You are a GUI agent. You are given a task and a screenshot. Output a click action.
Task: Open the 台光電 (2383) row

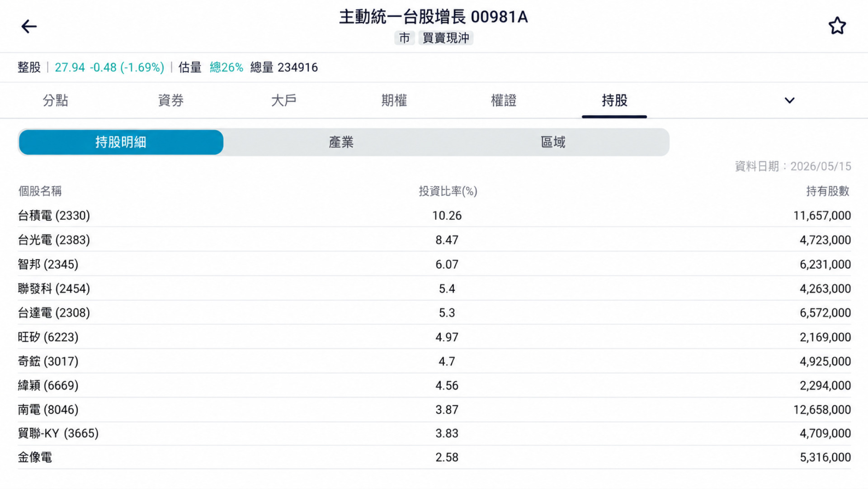(x=434, y=240)
